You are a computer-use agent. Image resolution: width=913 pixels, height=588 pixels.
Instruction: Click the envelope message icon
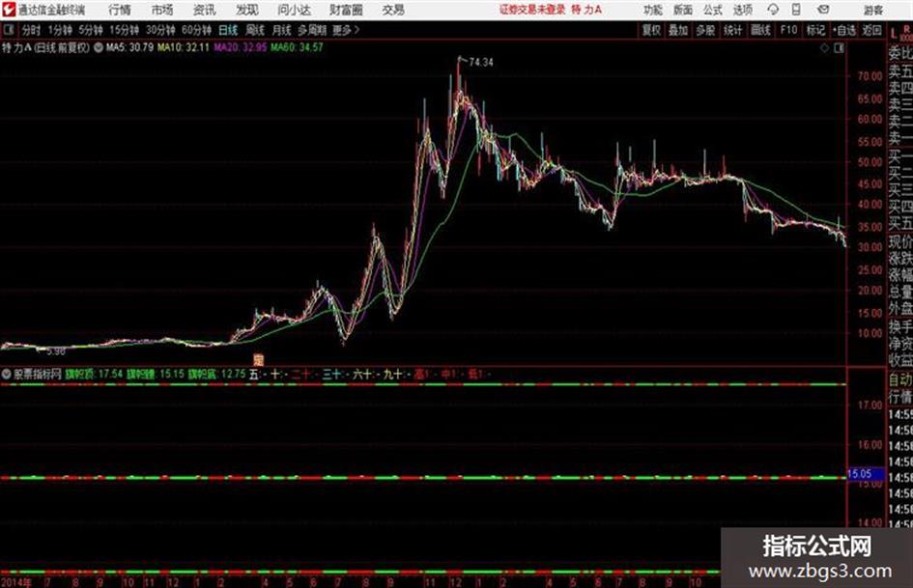823,10
